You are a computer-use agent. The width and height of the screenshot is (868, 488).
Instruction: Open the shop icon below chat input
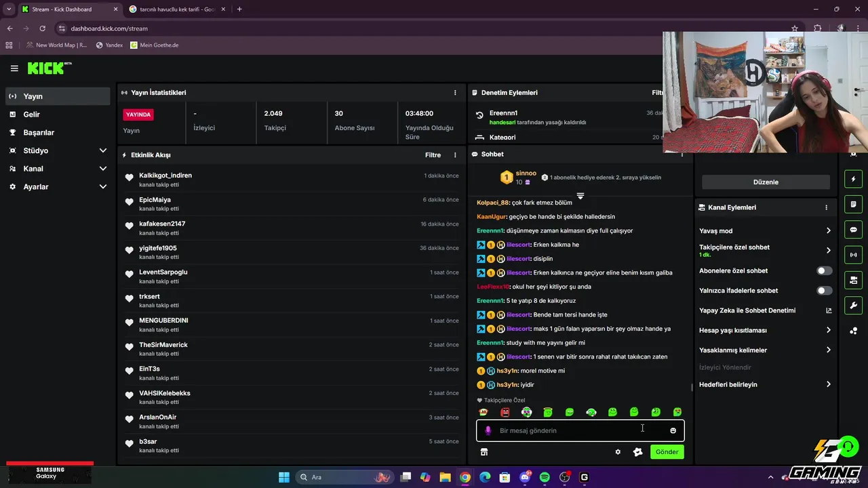[484, 452]
